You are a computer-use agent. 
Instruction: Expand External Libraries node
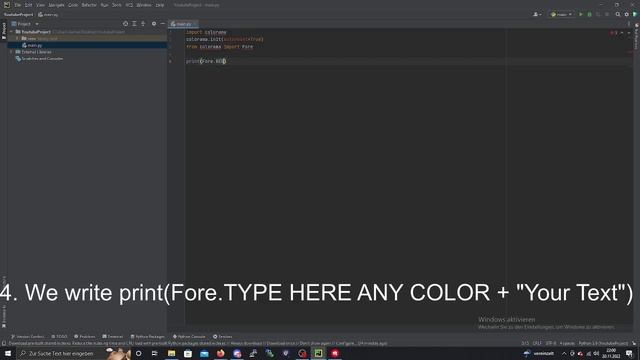11,52
